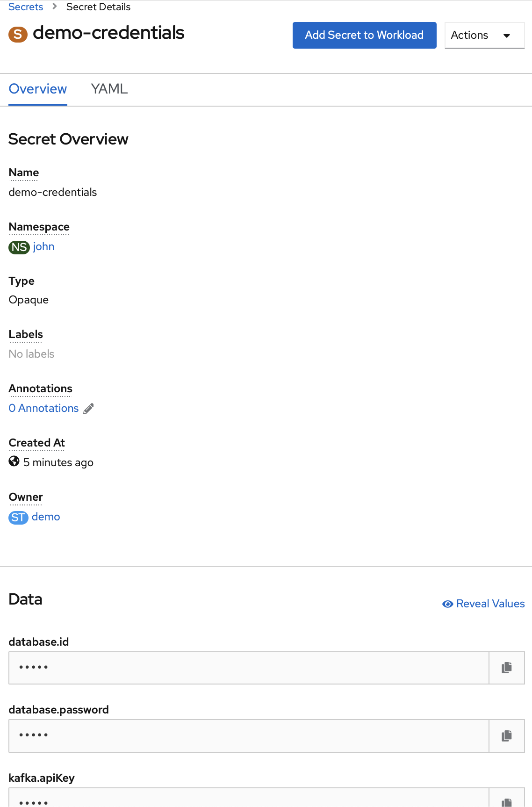Click the orange S secret badge icon

click(x=18, y=34)
